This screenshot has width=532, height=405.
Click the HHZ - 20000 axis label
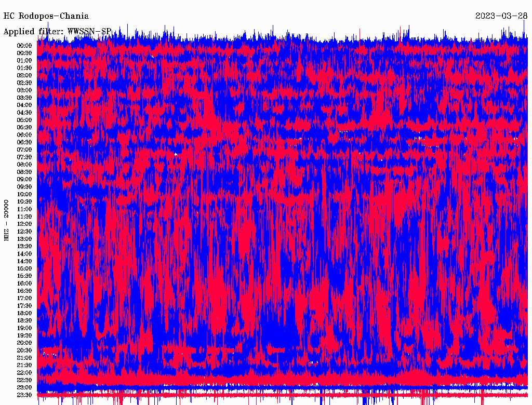tap(7, 220)
